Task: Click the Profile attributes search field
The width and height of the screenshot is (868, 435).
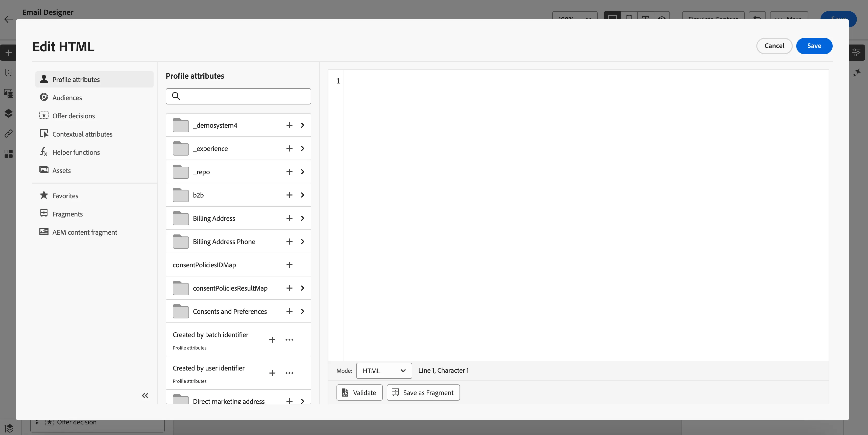Action: pos(238,96)
